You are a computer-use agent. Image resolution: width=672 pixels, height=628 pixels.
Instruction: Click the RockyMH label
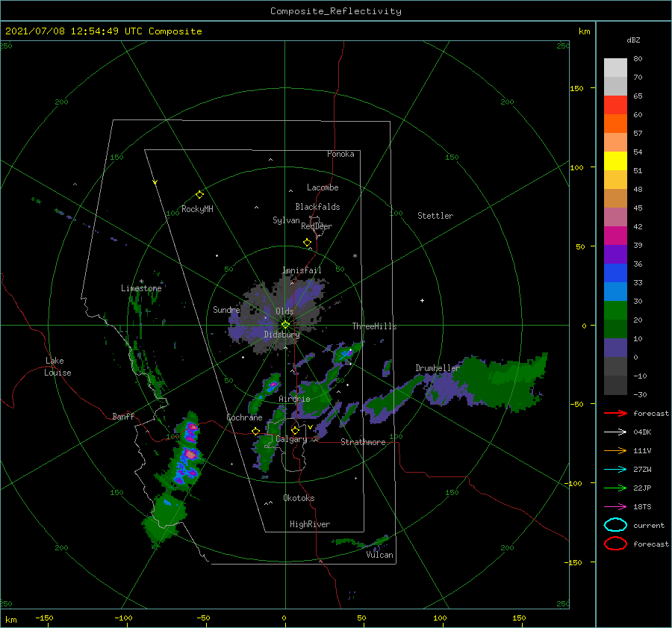(197, 209)
